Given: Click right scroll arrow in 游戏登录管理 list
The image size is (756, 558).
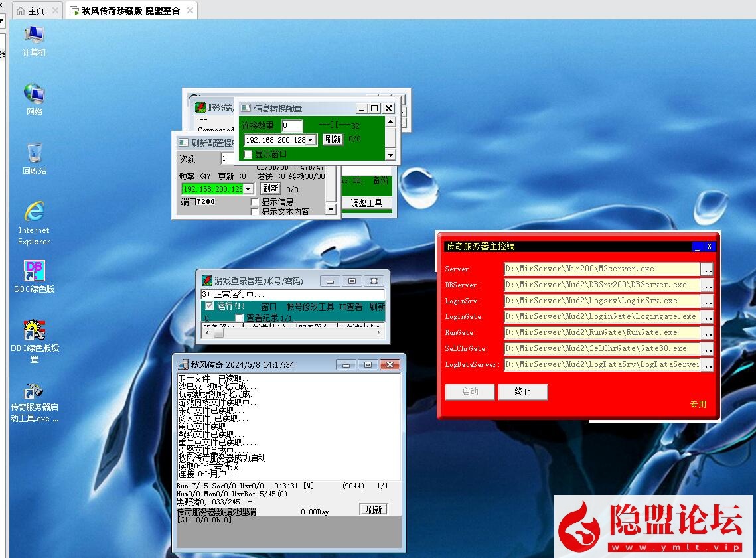Looking at the screenshot, I should tap(378, 332).
